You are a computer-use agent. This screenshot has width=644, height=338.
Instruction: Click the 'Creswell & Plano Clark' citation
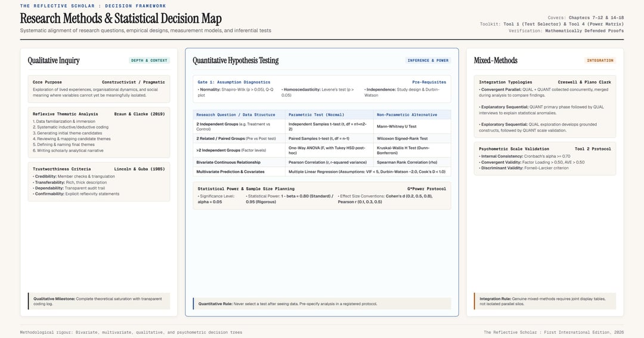(x=584, y=82)
